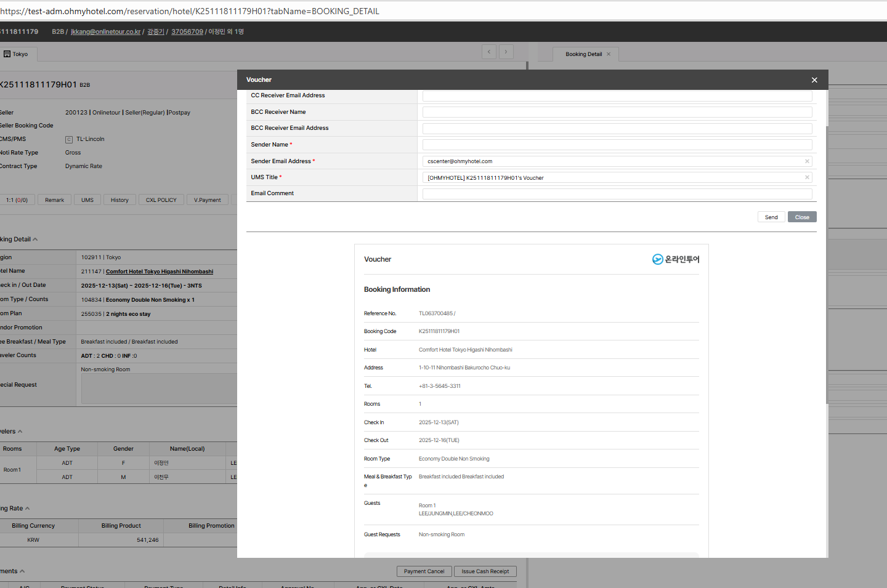Collapse the Travelers section
The width and height of the screenshot is (887, 588).
(x=20, y=432)
